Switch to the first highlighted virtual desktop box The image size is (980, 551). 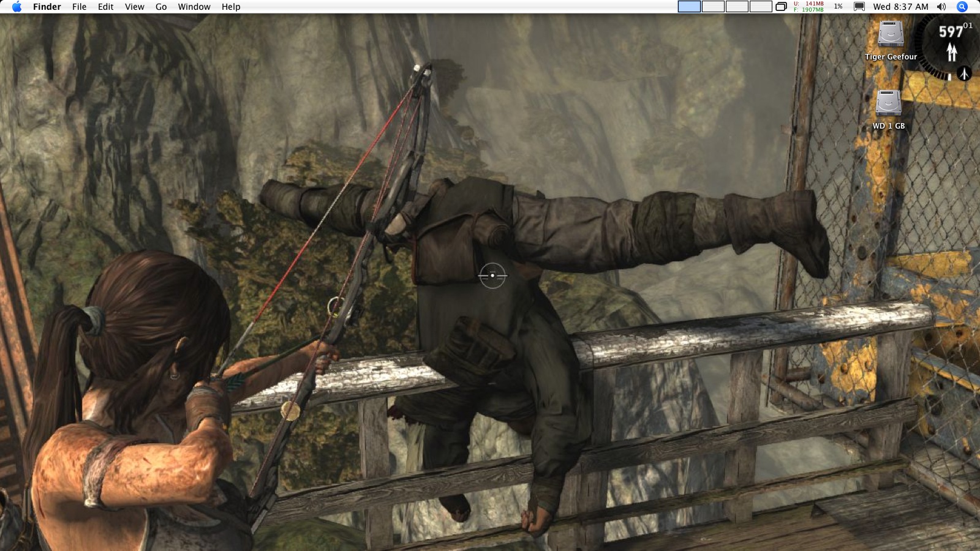(689, 7)
